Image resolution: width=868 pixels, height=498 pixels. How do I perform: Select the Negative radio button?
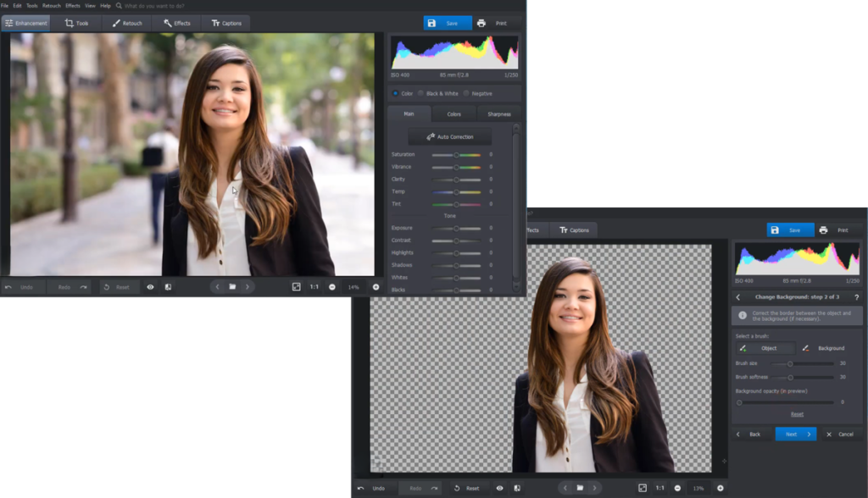coord(466,93)
